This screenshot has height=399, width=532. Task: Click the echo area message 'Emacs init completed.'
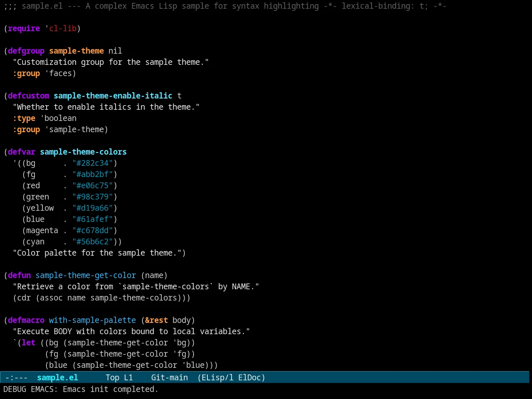111,389
